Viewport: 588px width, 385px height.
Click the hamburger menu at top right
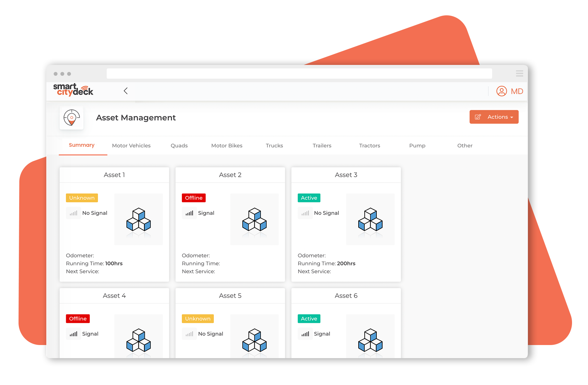[x=519, y=73]
